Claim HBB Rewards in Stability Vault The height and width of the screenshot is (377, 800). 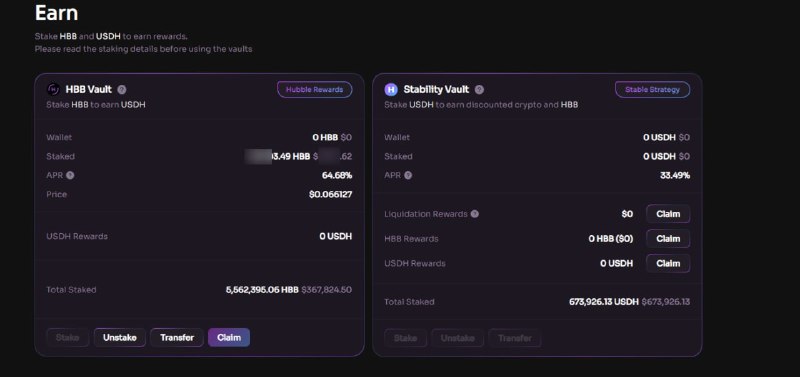point(668,239)
